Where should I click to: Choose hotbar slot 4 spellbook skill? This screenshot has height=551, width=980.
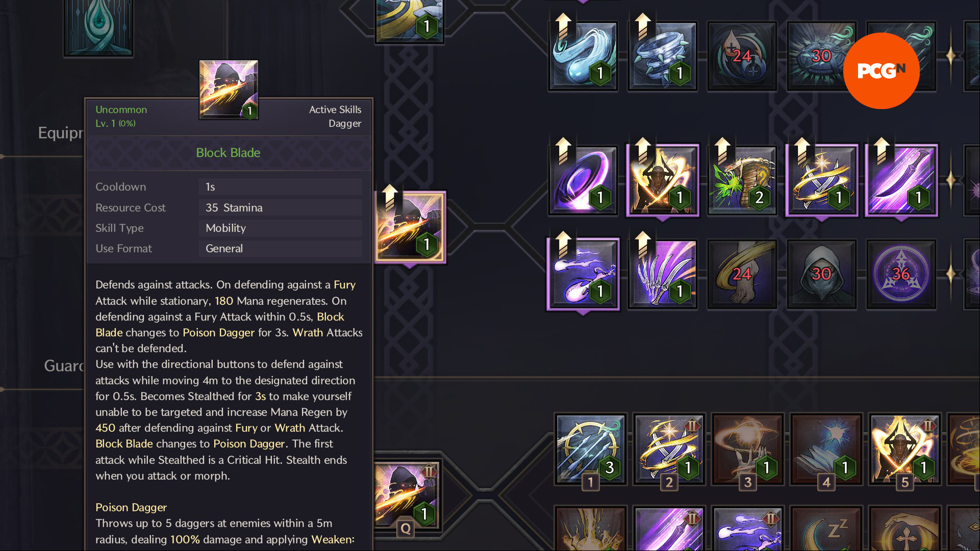(826, 449)
